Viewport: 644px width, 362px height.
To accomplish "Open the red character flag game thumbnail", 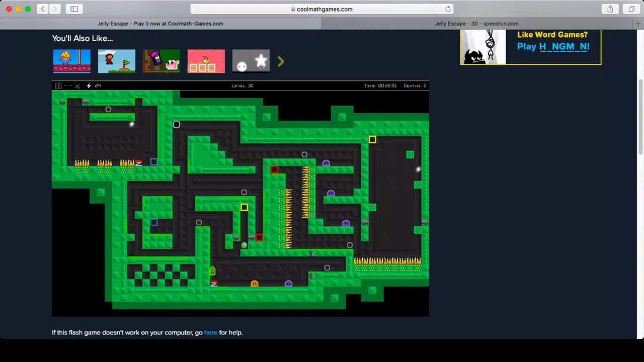I will [117, 61].
